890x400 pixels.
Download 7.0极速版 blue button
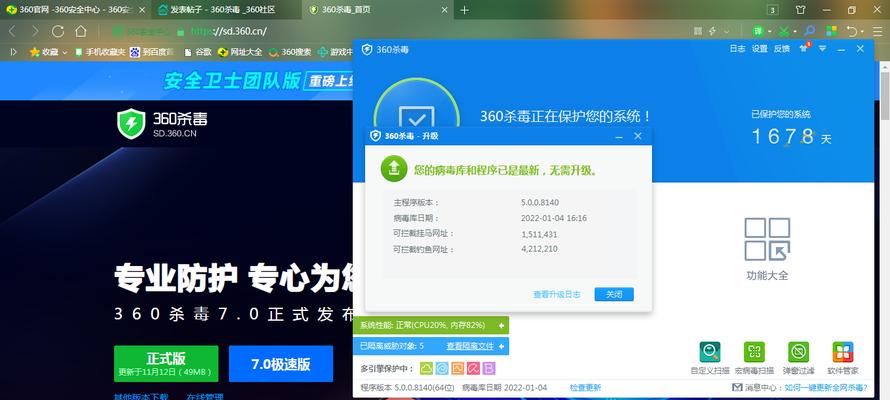pos(281,364)
